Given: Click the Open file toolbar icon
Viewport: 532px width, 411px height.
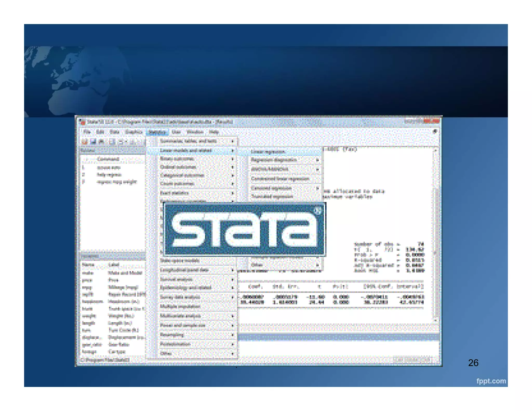Looking at the screenshot, I should (85, 142).
